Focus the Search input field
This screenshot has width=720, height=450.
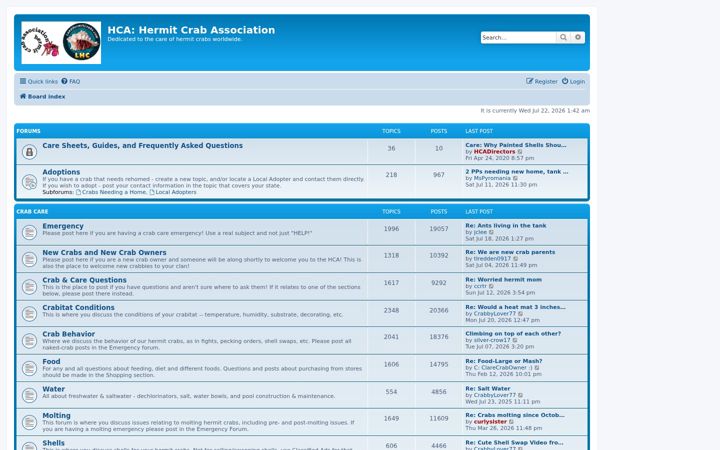(x=518, y=38)
